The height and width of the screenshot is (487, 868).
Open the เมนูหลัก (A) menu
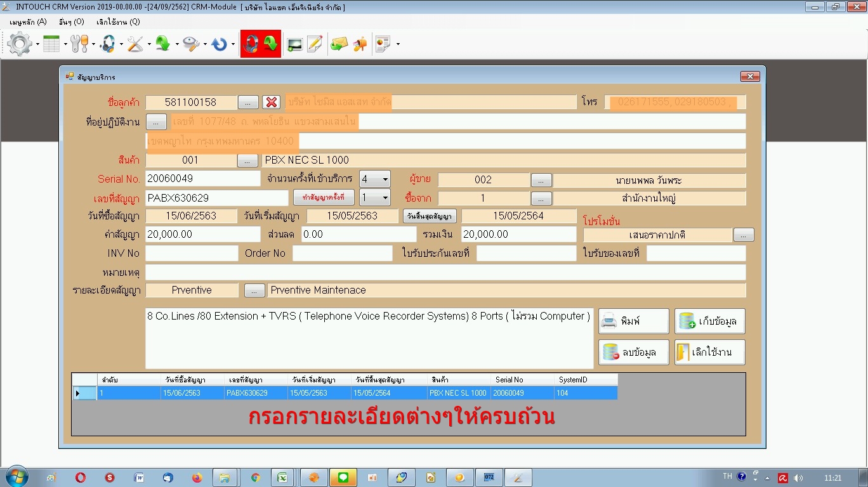[28, 22]
